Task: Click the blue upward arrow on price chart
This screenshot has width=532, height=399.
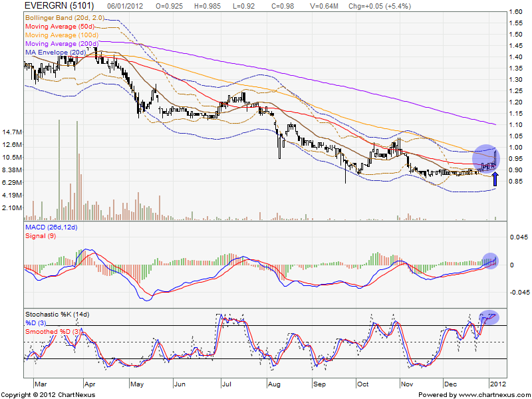Action: (x=495, y=178)
